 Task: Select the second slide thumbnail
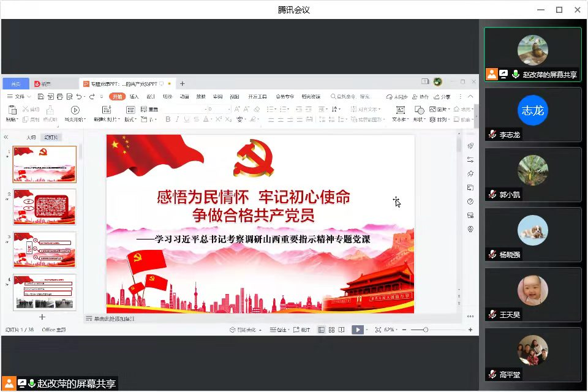tap(45, 207)
